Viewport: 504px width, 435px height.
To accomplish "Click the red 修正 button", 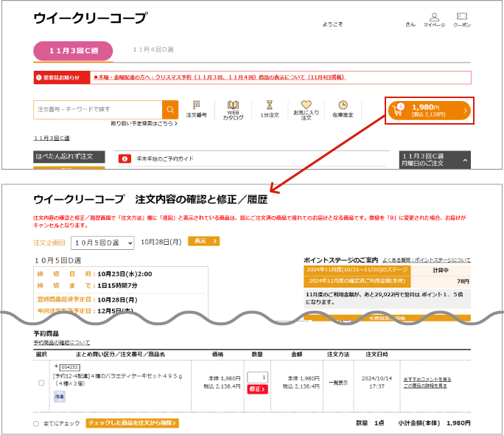I will (257, 389).
